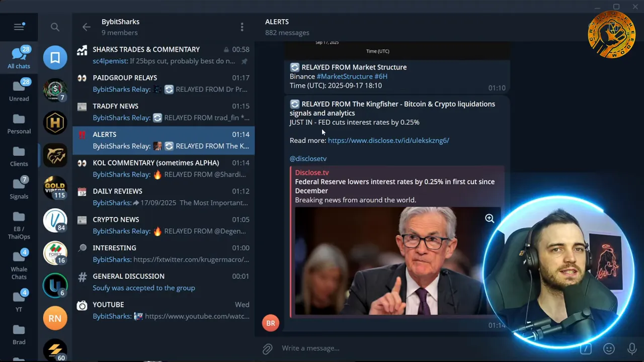Open PAIDGROUP RELAYS topic
This screenshot has height=362, width=644.
[x=164, y=83]
